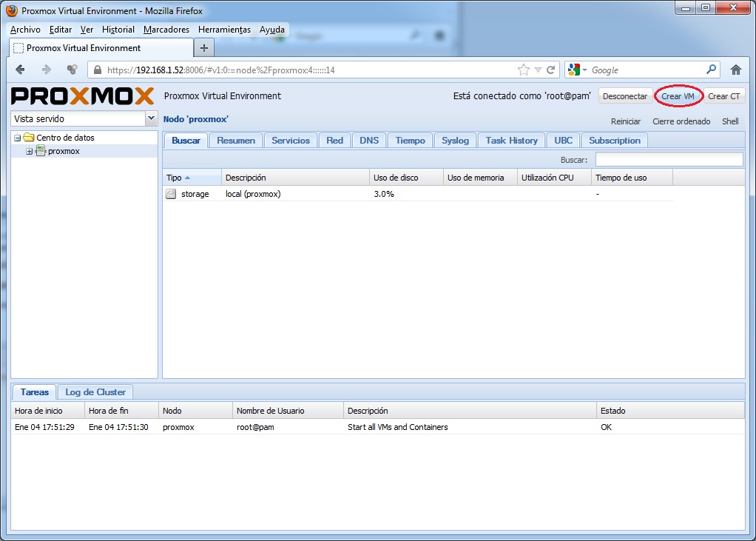Viewport: 756px width, 541px height.
Task: Open the Herramientas menu
Action: [224, 30]
